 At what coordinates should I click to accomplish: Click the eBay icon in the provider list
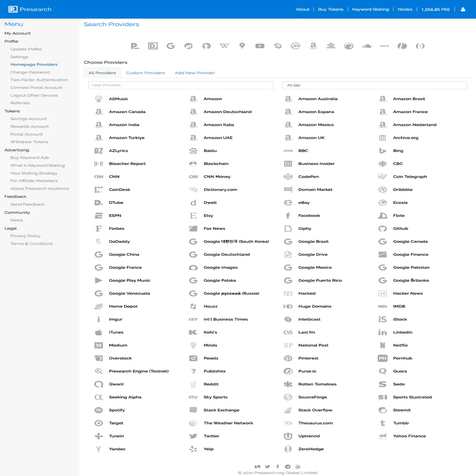288,203
